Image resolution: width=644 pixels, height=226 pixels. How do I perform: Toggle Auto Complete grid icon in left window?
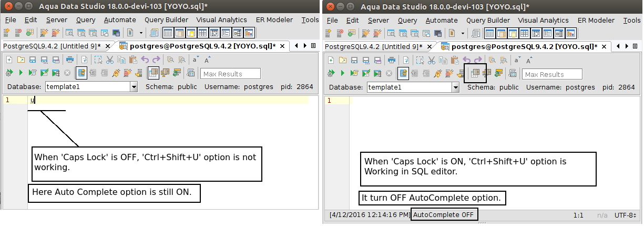point(153,73)
